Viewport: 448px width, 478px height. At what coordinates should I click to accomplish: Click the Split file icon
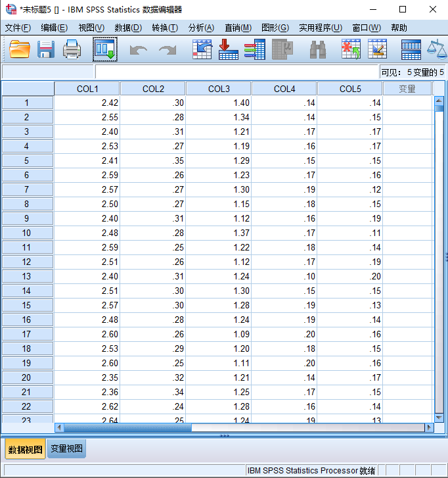[411, 49]
